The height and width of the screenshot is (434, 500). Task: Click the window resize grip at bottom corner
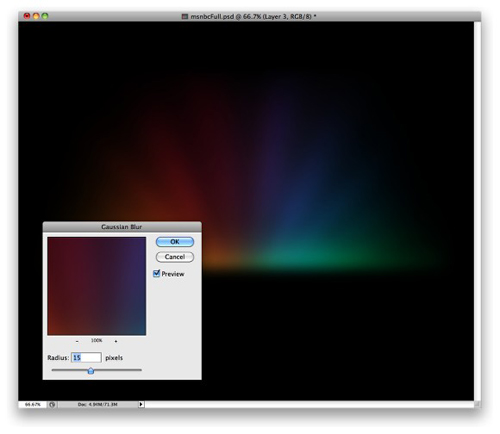coord(477,404)
